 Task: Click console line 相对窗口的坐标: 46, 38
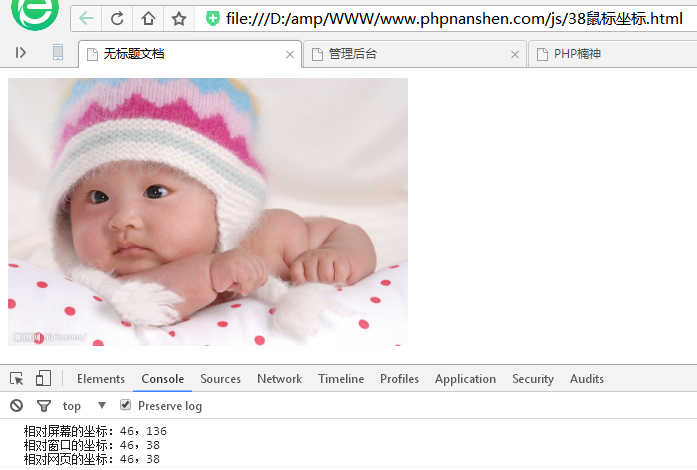pos(92,445)
